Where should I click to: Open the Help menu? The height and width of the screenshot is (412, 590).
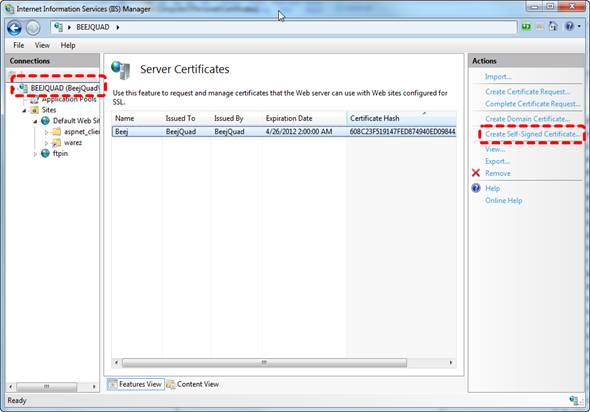pos(68,45)
